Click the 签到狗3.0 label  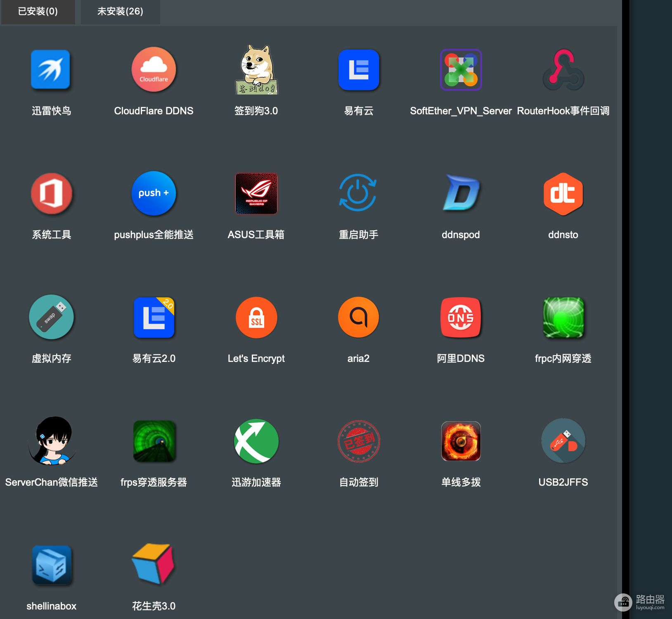256,111
